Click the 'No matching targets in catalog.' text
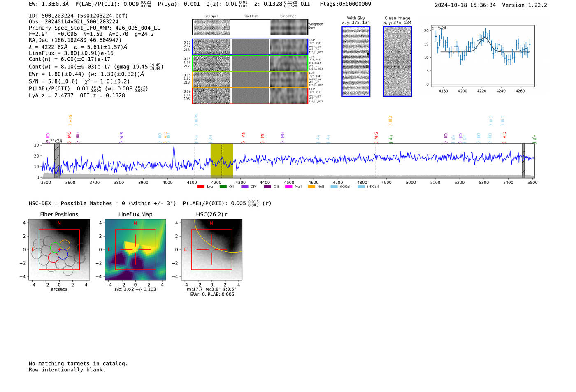This screenshot has height=392, width=576. (78, 364)
